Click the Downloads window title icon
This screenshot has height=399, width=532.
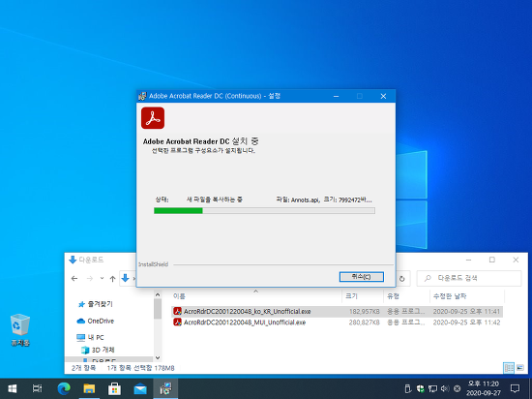click(x=73, y=261)
